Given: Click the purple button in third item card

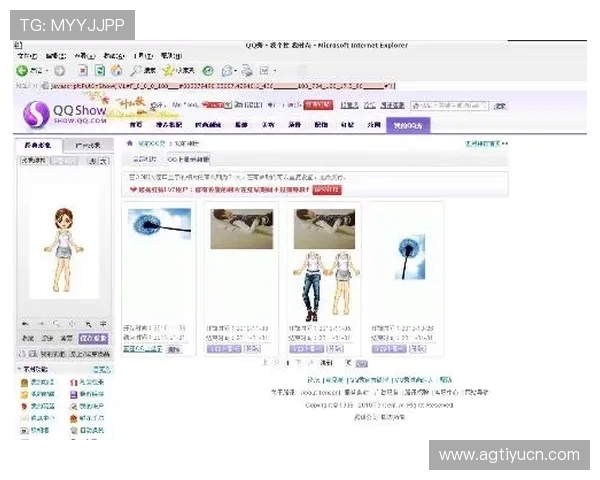Looking at the screenshot, I should pyautogui.click(x=307, y=349).
